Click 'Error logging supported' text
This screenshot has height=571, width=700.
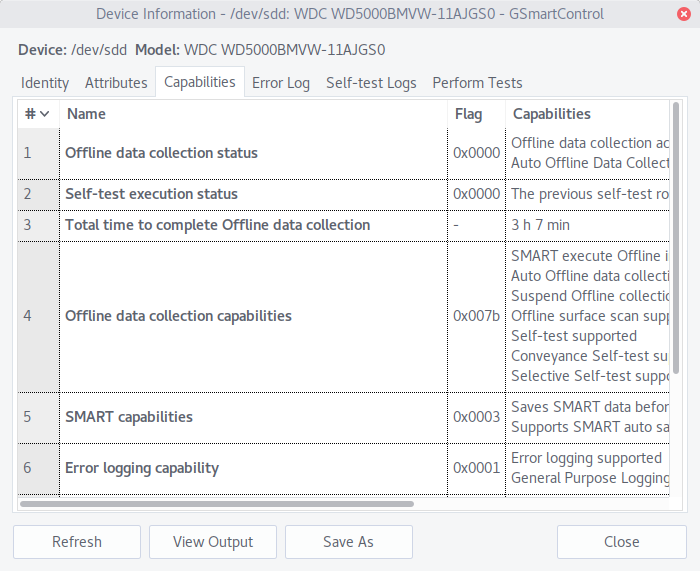tap(586, 458)
